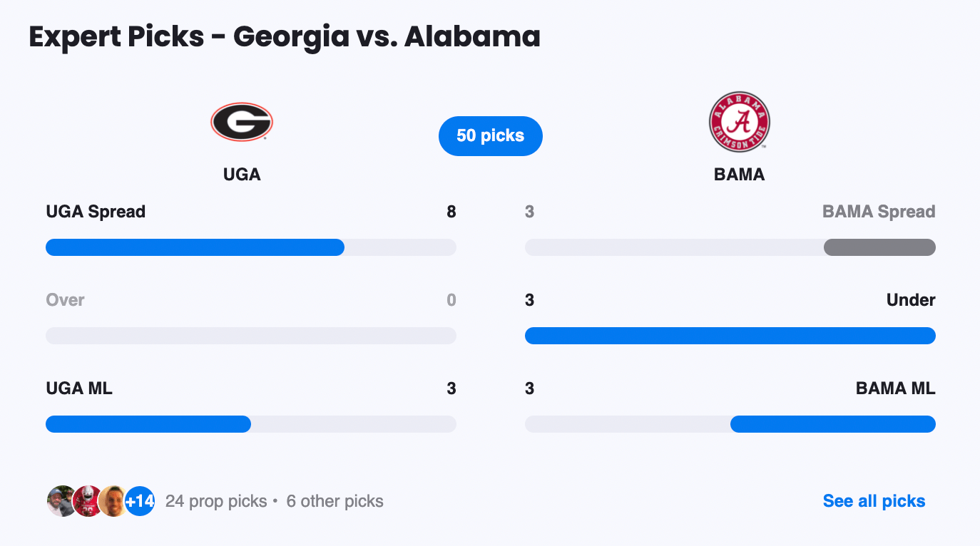
Task: Expand the 6 other picks section
Action: pyautogui.click(x=334, y=501)
